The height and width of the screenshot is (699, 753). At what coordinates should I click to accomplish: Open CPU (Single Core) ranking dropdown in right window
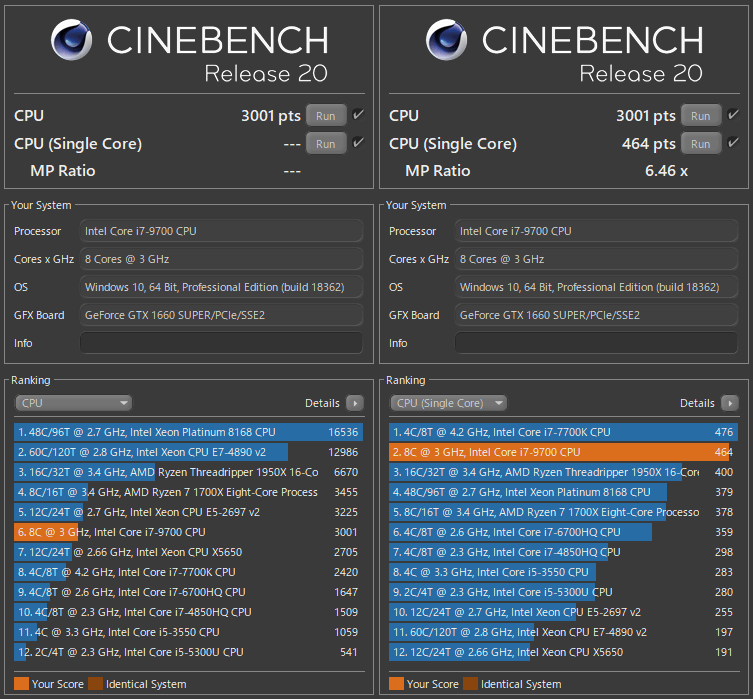[448, 403]
